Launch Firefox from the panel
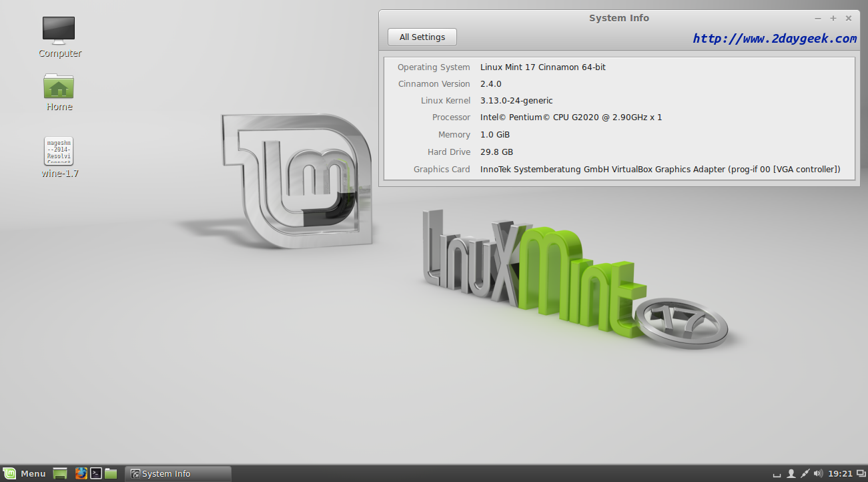The image size is (868, 482). point(81,473)
